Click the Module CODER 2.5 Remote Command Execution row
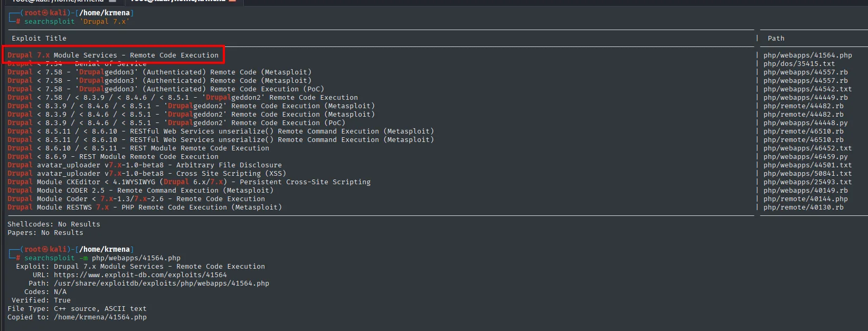The image size is (868, 331). coord(140,191)
